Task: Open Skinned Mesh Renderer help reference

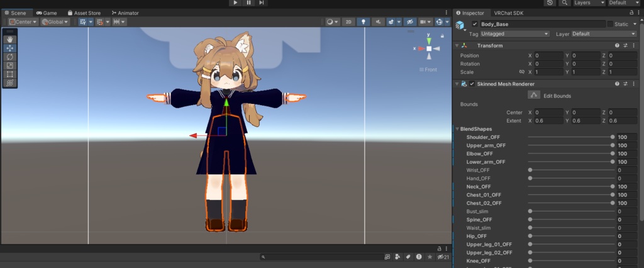Action: [x=617, y=84]
